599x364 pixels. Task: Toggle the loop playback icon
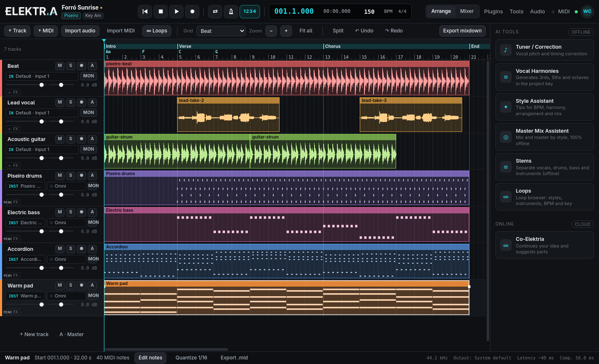(215, 12)
